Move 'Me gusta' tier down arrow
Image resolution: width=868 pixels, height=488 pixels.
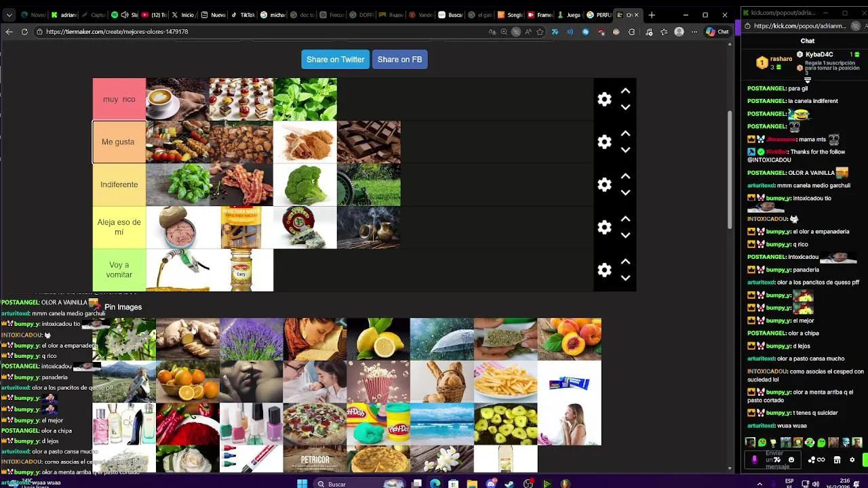tap(625, 150)
